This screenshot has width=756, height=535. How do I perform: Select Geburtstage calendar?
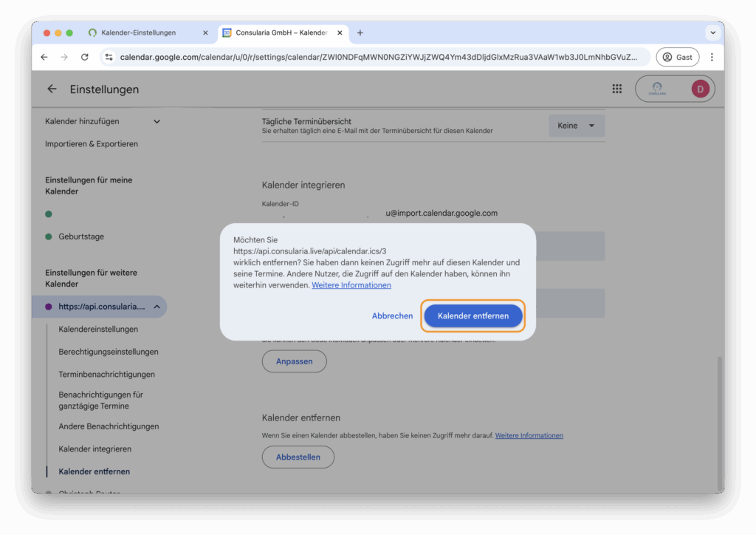tap(81, 236)
